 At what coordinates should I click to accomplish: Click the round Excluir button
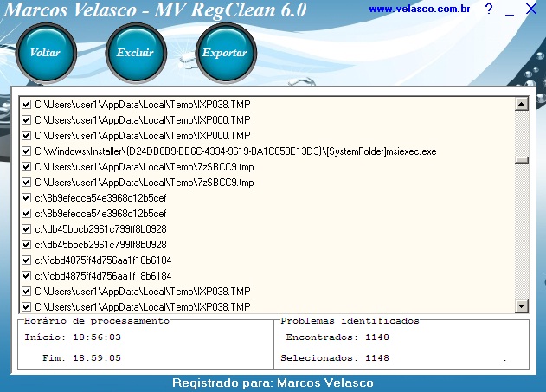coord(136,53)
